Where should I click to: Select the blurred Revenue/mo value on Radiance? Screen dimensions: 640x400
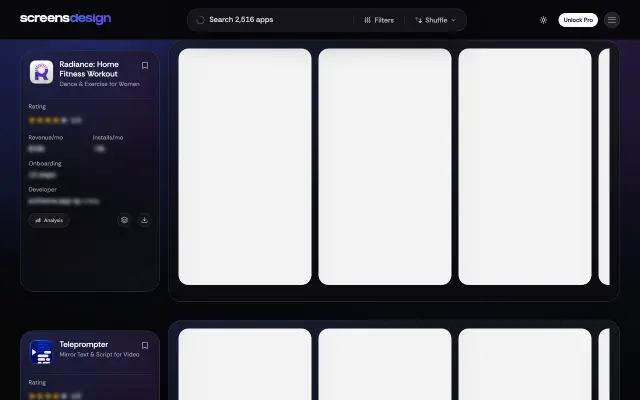[x=36, y=149]
